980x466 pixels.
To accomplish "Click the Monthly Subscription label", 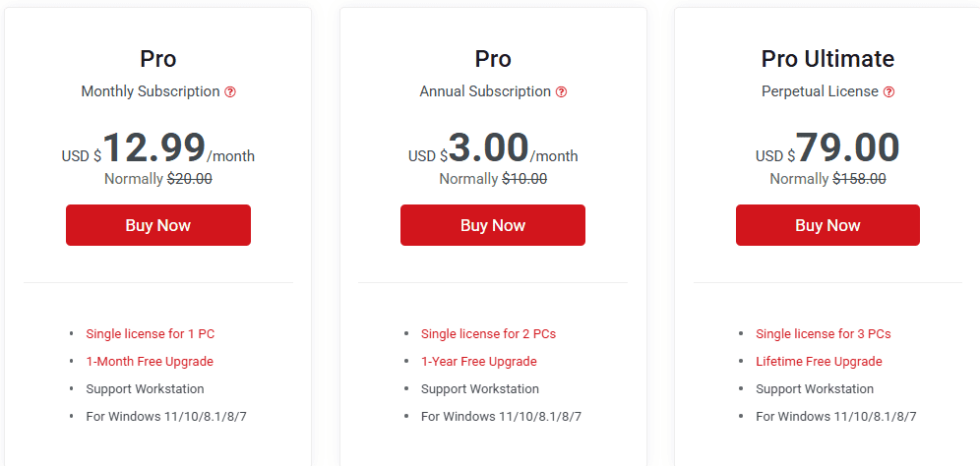I will 151,91.
